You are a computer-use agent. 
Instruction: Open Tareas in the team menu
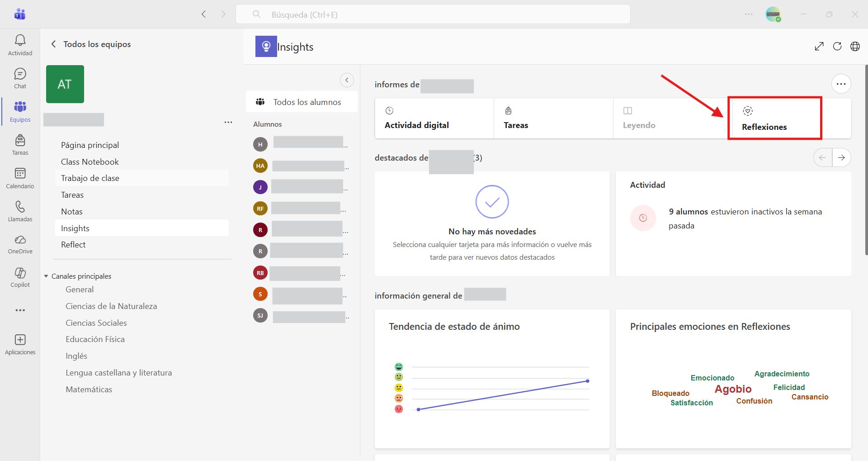point(142,195)
